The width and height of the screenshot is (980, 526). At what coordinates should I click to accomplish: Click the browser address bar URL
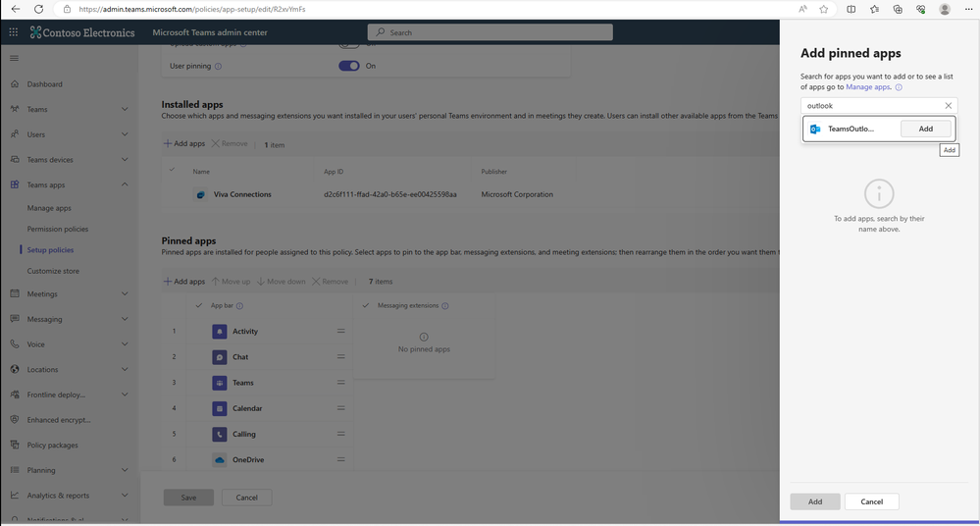pos(192,10)
